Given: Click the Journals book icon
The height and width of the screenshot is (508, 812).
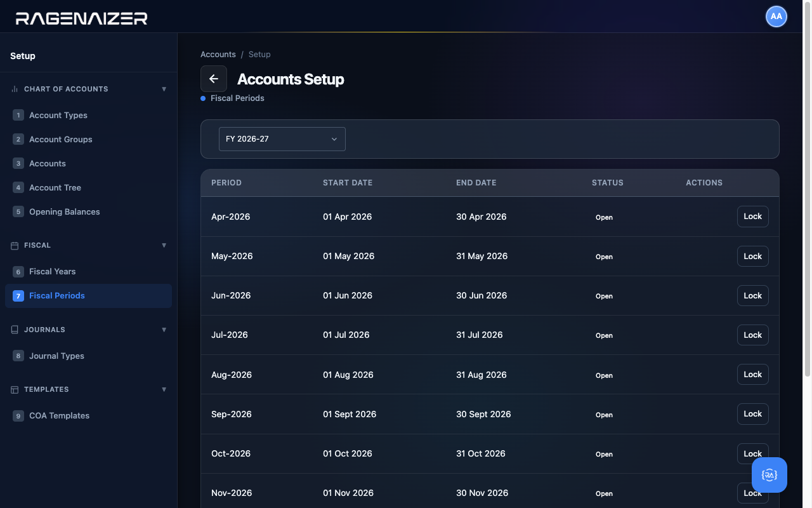Looking at the screenshot, I should (15, 330).
